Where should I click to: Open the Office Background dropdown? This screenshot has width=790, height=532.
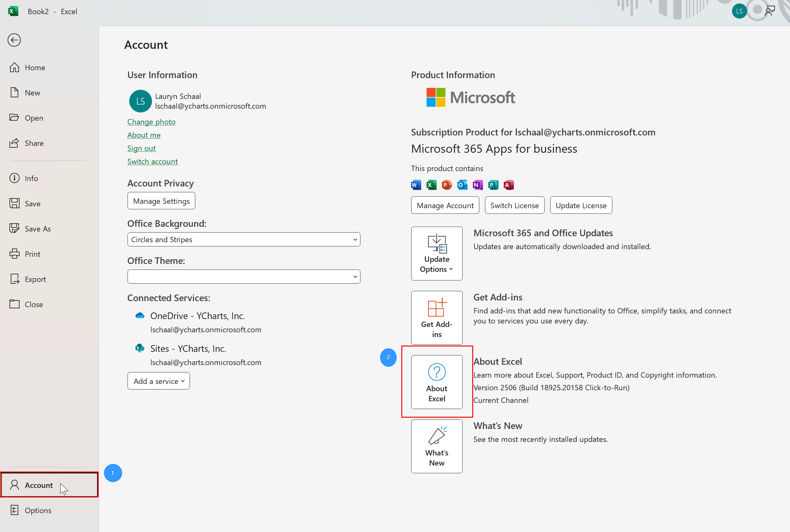[244, 239]
